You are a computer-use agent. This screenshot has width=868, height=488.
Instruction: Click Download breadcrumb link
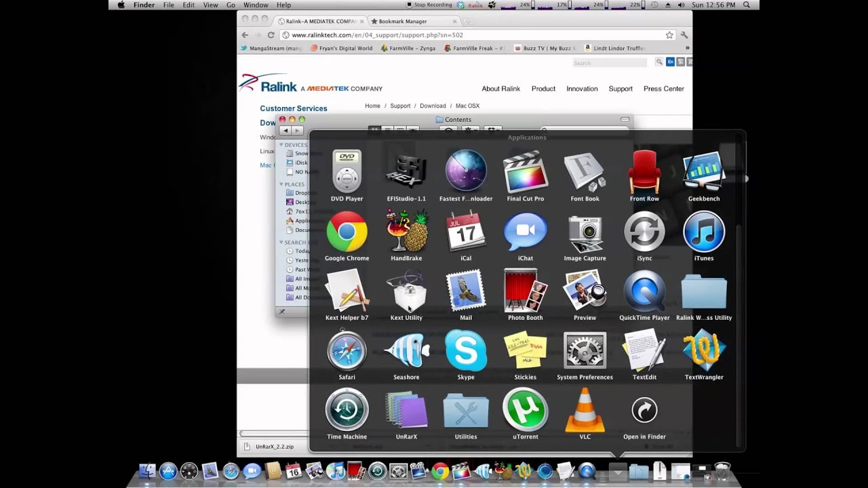[x=433, y=106]
